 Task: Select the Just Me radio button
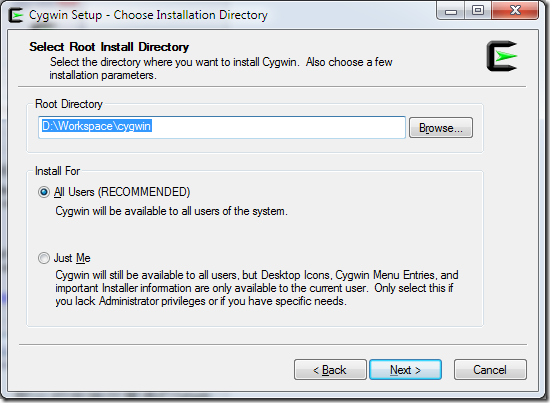44,258
